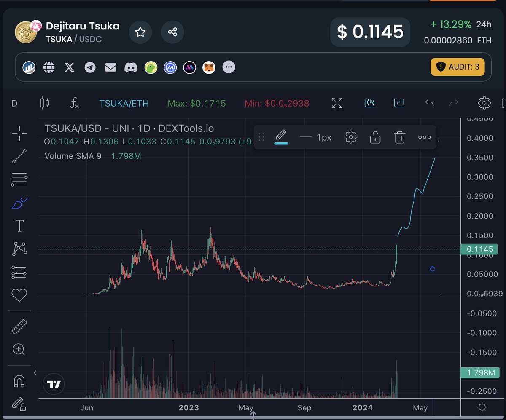Image resolution: width=506 pixels, height=420 pixels.
Task: Add Dejitaru Tsuka to favorites star
Action: [x=140, y=32]
